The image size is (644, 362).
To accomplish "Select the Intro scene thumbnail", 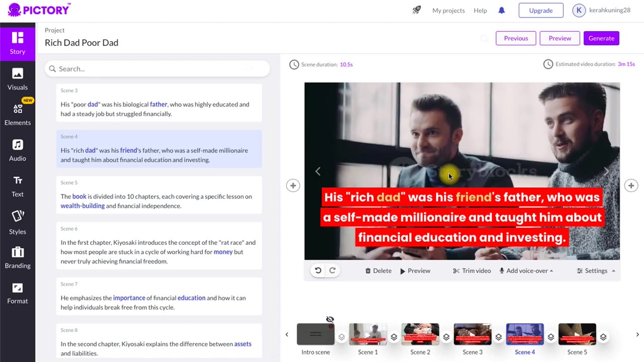I will (315, 334).
